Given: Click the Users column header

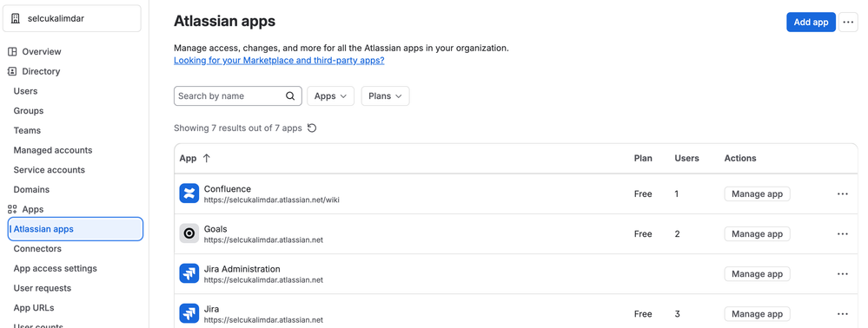Looking at the screenshot, I should coord(686,158).
